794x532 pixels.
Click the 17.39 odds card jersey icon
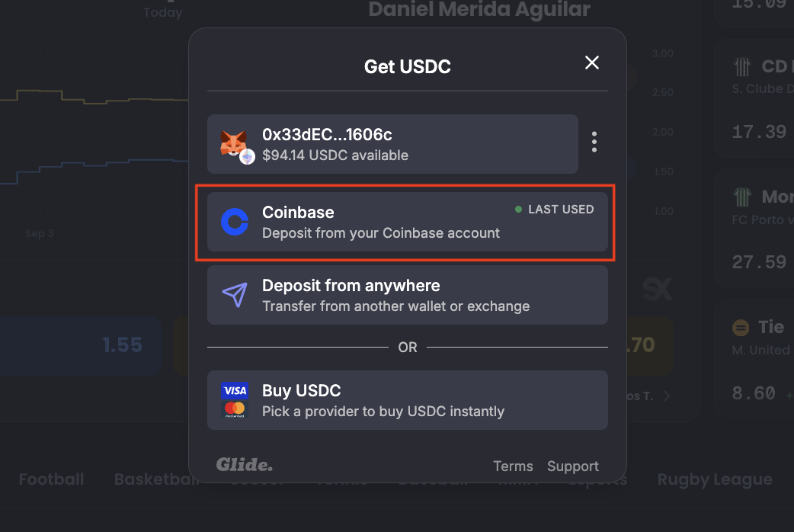(x=742, y=66)
